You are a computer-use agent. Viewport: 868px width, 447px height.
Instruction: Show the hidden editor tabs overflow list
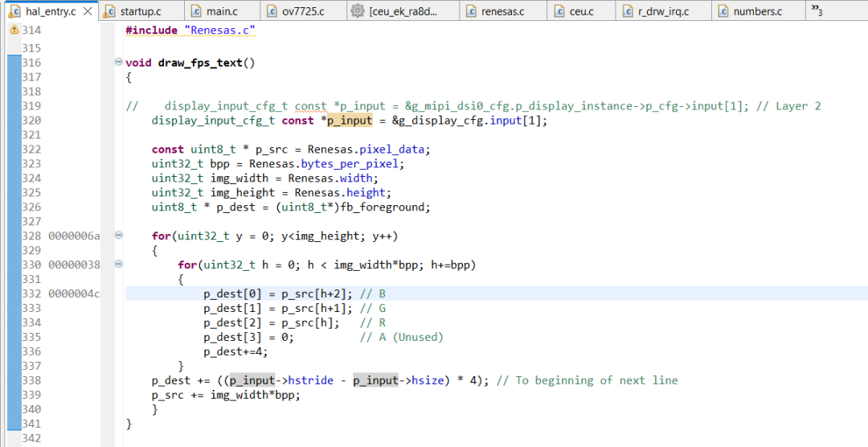(817, 10)
